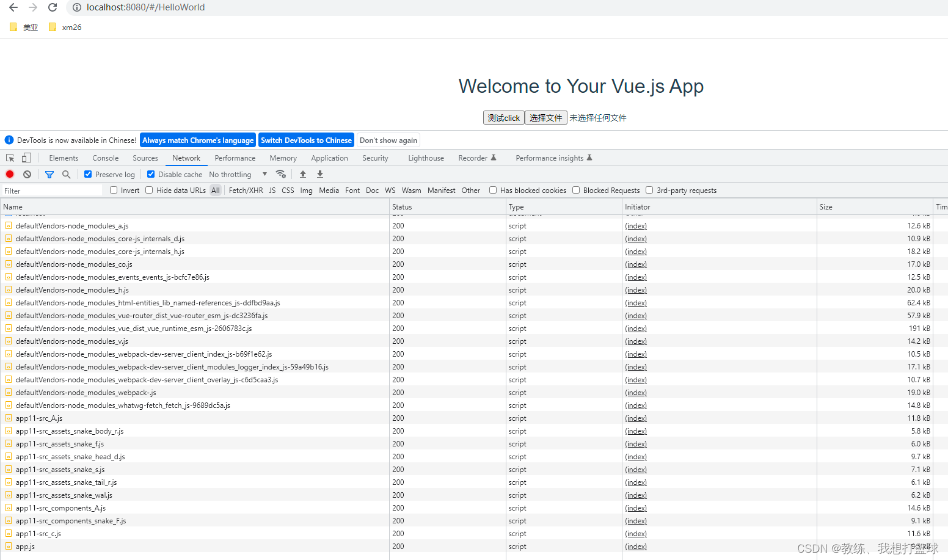Open the Lighthouse tab

click(x=426, y=158)
